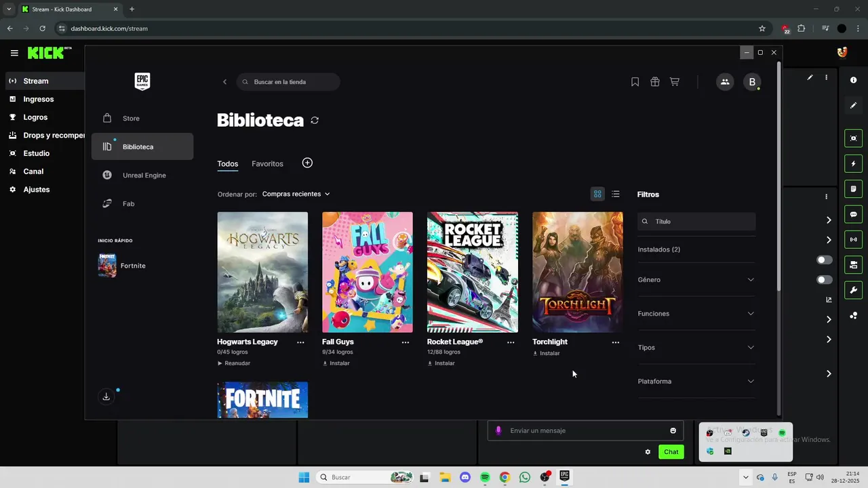Image resolution: width=868 pixels, height=488 pixels.
Task: Open emoji picker in Kick chat box
Action: [x=673, y=430]
